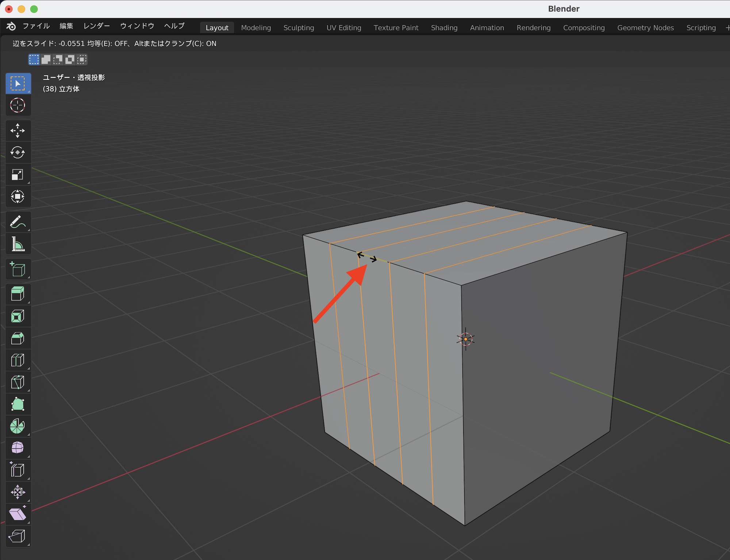Select the Measure tool
This screenshot has height=560, width=730.
[18, 244]
